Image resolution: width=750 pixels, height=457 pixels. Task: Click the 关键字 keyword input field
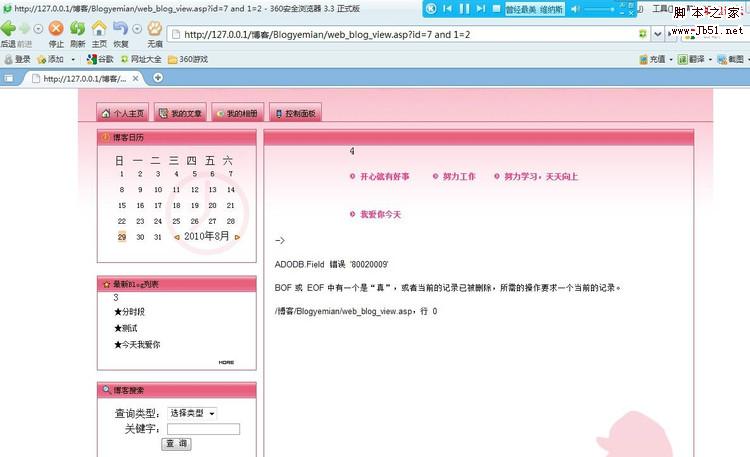[x=203, y=429]
